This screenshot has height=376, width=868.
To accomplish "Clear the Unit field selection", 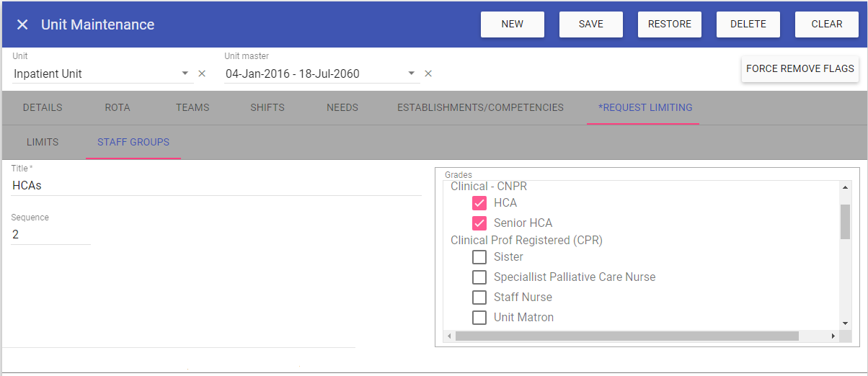I will (x=202, y=73).
